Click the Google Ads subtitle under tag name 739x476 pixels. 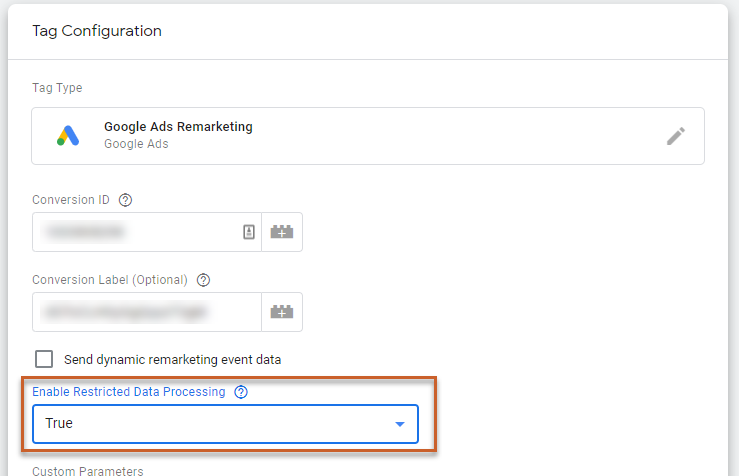pyautogui.click(x=136, y=144)
